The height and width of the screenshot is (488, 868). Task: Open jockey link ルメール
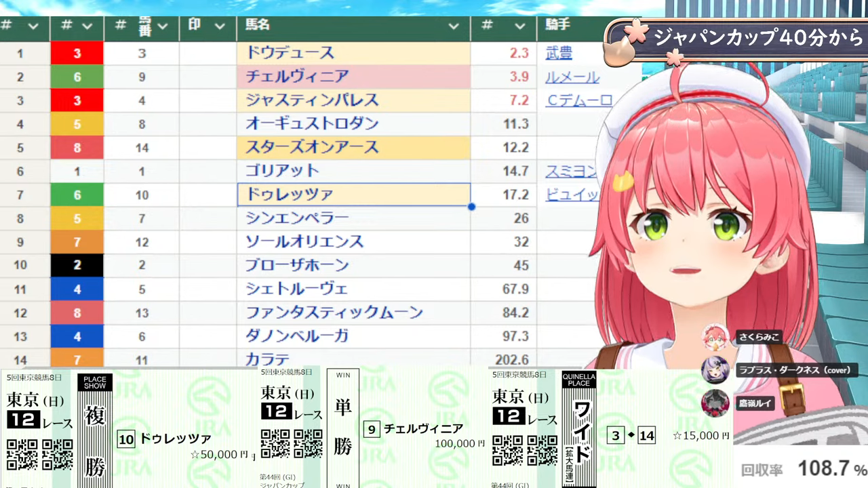572,77
